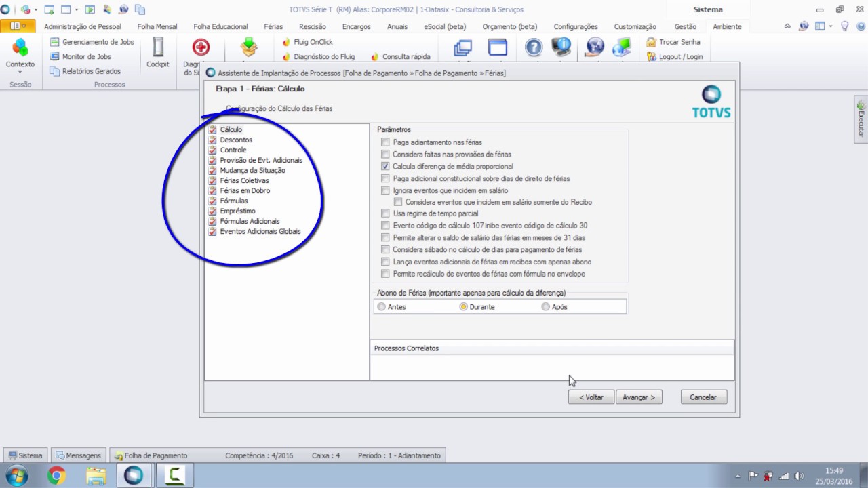Check Ignora eventos que incidem em salário
The image size is (868, 488).
tap(386, 191)
